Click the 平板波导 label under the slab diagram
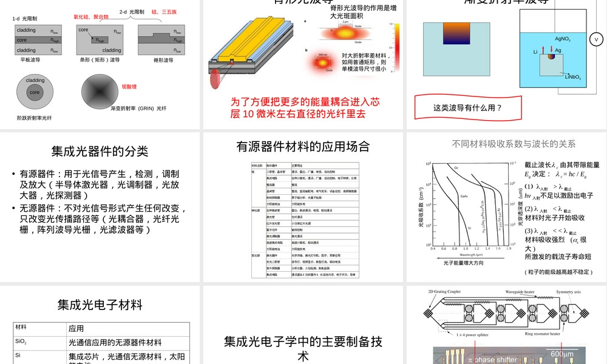 tap(30, 60)
